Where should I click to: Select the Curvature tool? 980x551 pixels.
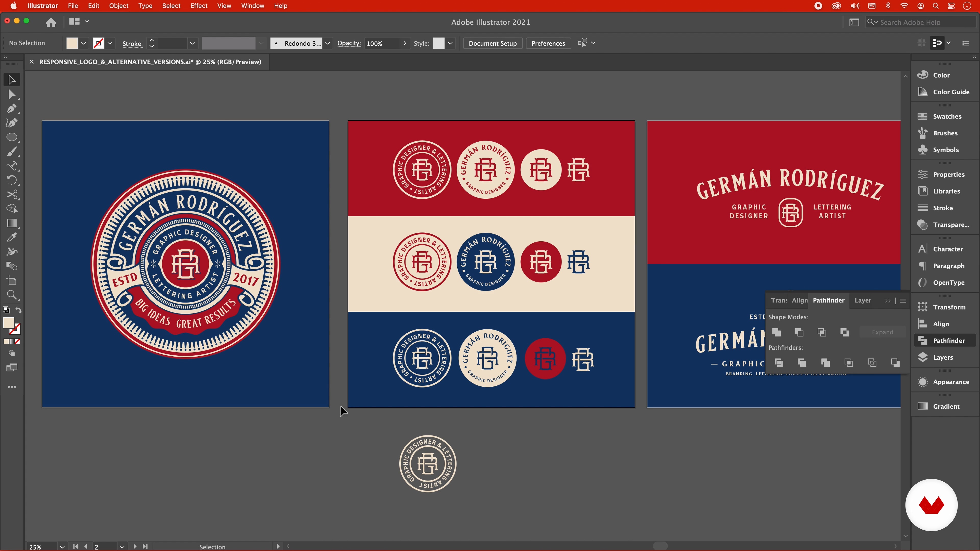[x=12, y=123]
